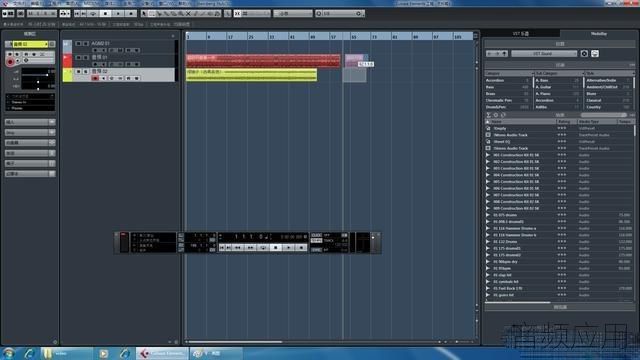This screenshot has width=640, height=360.
Task: Sort results by the Media Type column
Action: pyautogui.click(x=597, y=122)
